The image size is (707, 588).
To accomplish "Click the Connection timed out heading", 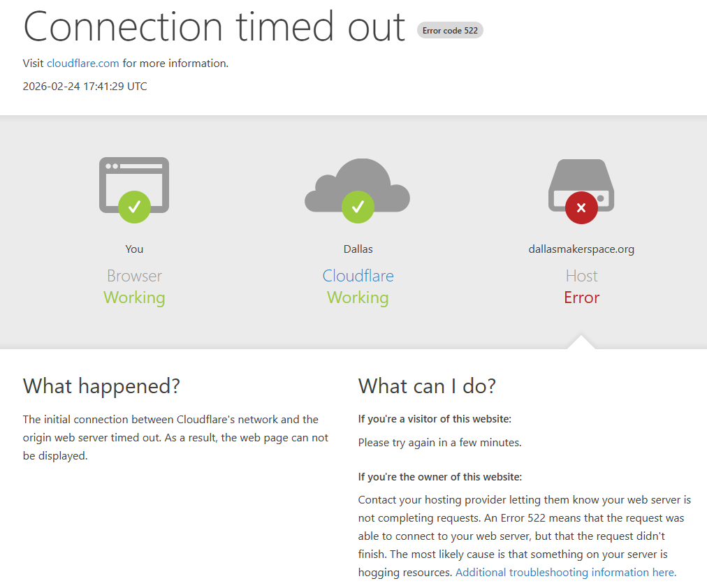I will point(214,27).
